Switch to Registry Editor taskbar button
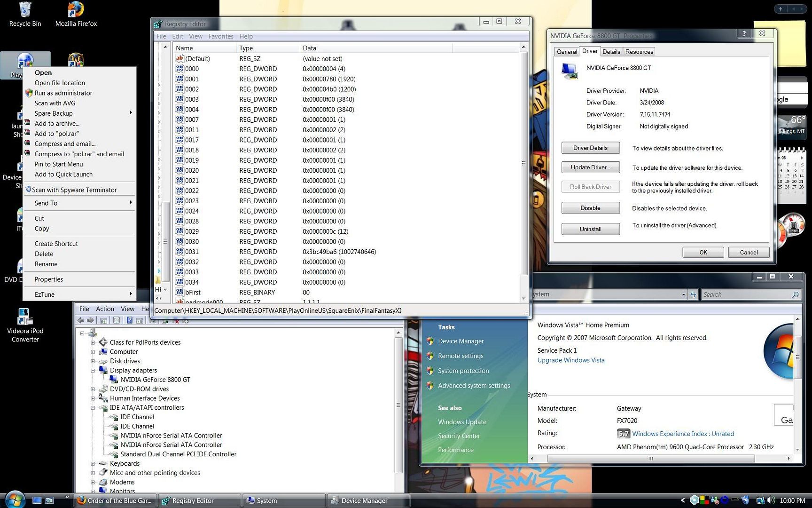This screenshot has height=508, width=812. click(x=199, y=500)
